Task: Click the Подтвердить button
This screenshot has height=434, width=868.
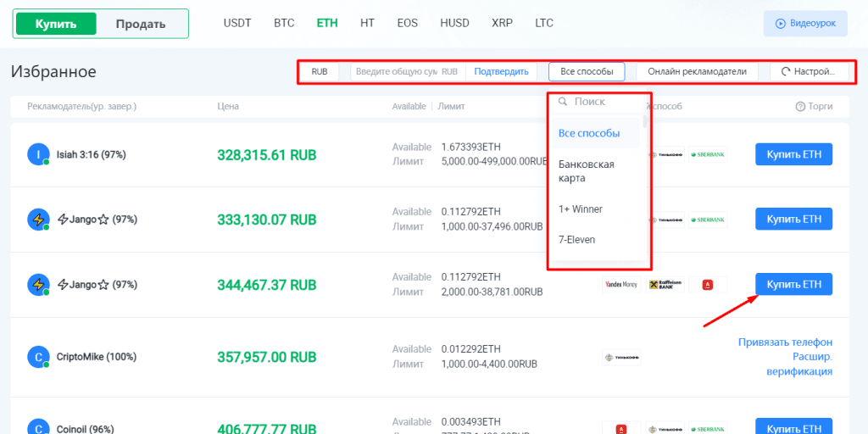Action: 501,71
